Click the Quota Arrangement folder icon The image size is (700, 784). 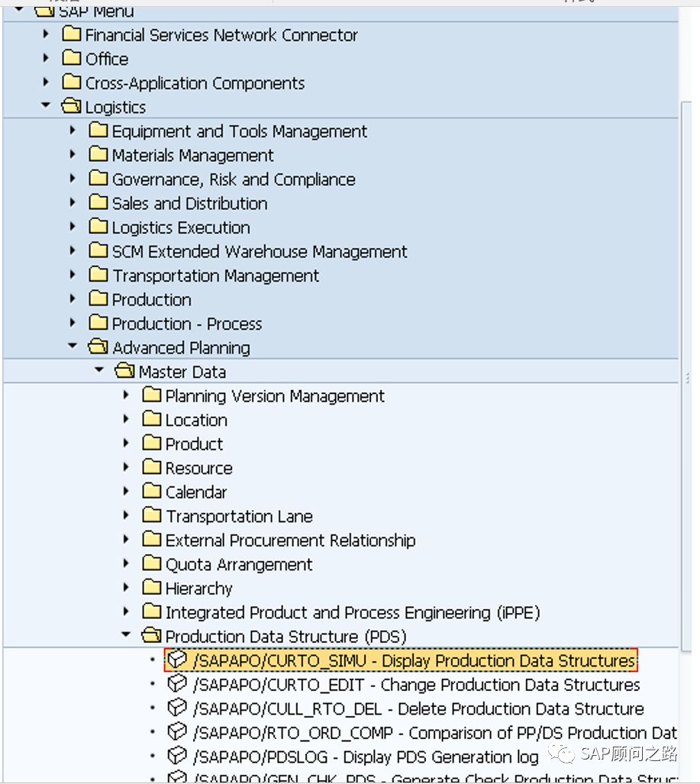[152, 564]
